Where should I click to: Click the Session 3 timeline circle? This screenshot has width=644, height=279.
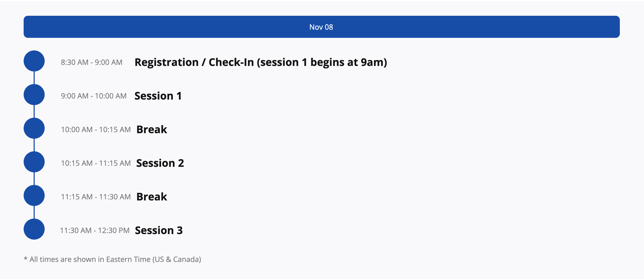point(34,229)
